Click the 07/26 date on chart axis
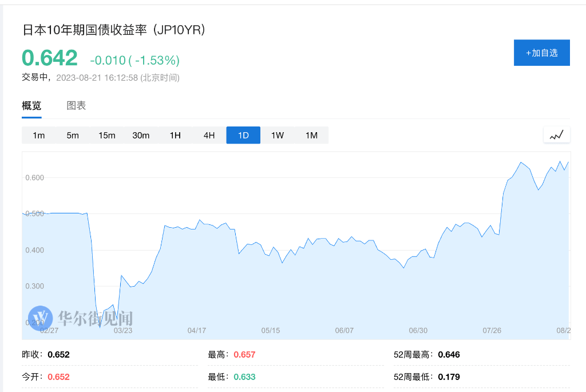The image size is (586, 392). [x=492, y=330]
